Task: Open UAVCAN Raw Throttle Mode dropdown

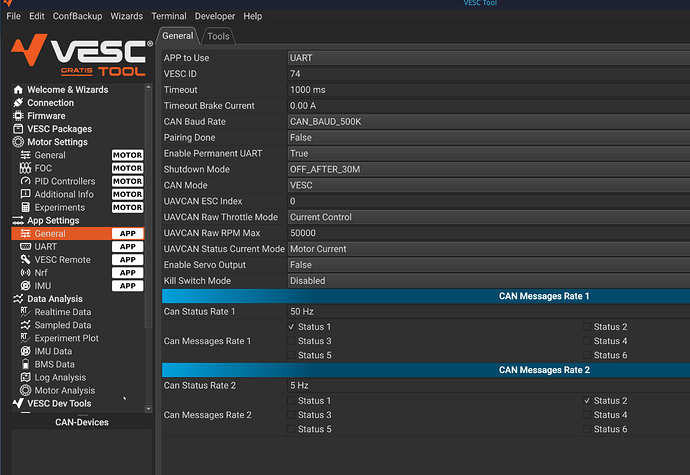Action: [x=488, y=217]
